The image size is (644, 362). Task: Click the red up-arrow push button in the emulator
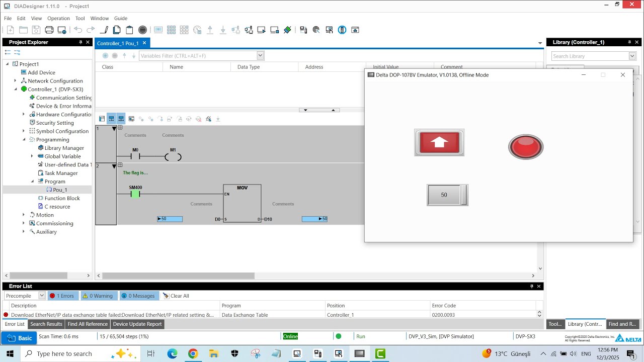tap(439, 142)
